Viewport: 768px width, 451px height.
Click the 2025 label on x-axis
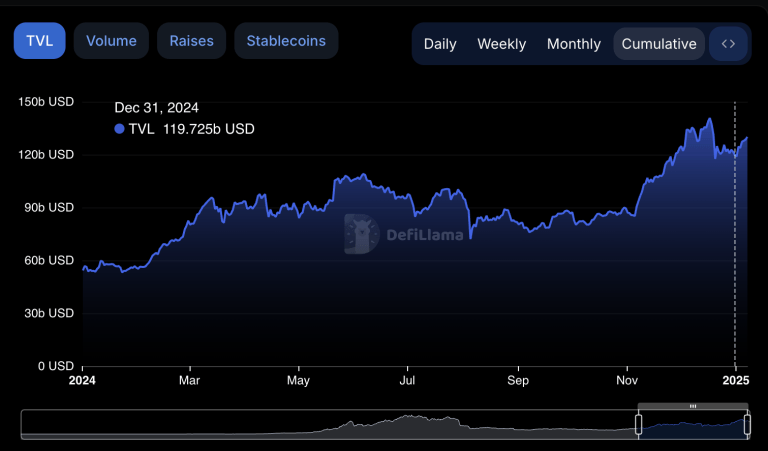click(735, 380)
